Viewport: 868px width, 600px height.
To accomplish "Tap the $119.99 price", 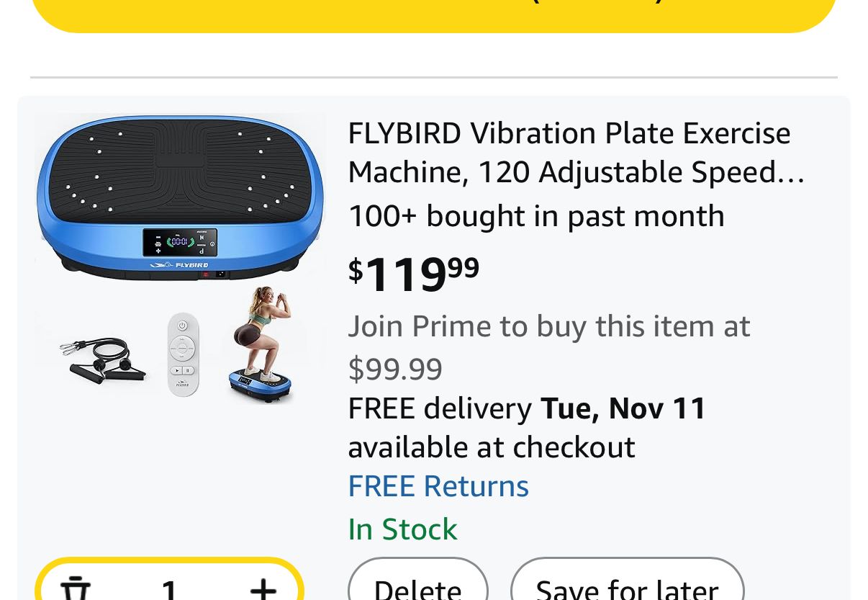I will pyautogui.click(x=414, y=273).
